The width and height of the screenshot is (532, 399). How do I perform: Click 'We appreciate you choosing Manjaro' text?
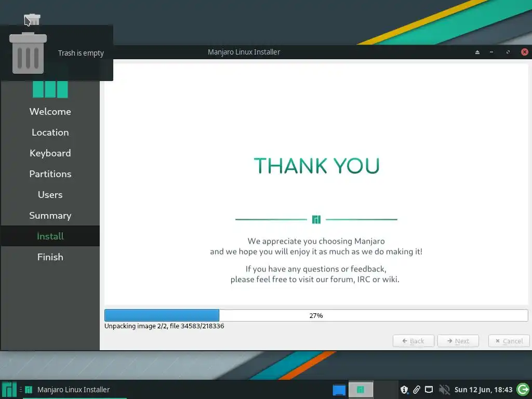316,241
